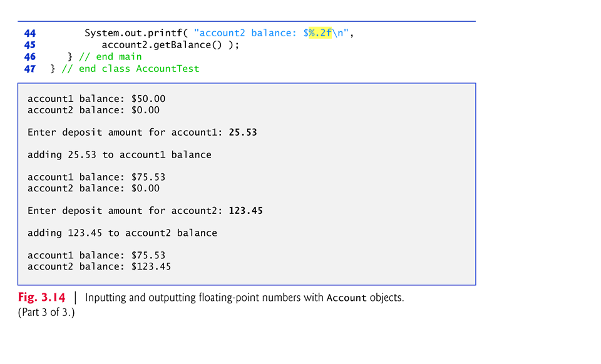Click the '// end class AccountTest' comment
Image resolution: width=601 pixels, height=364 pixels.
coord(130,69)
